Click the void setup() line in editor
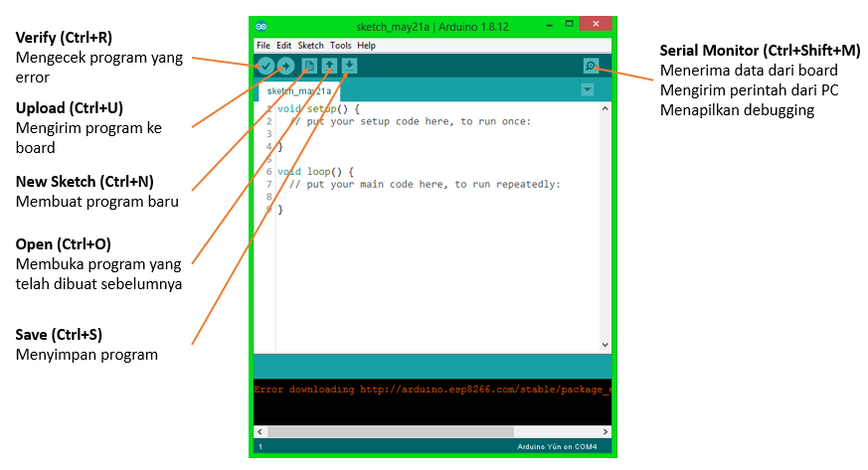Image resolution: width=868 pixels, height=470 pixels. pos(318,109)
